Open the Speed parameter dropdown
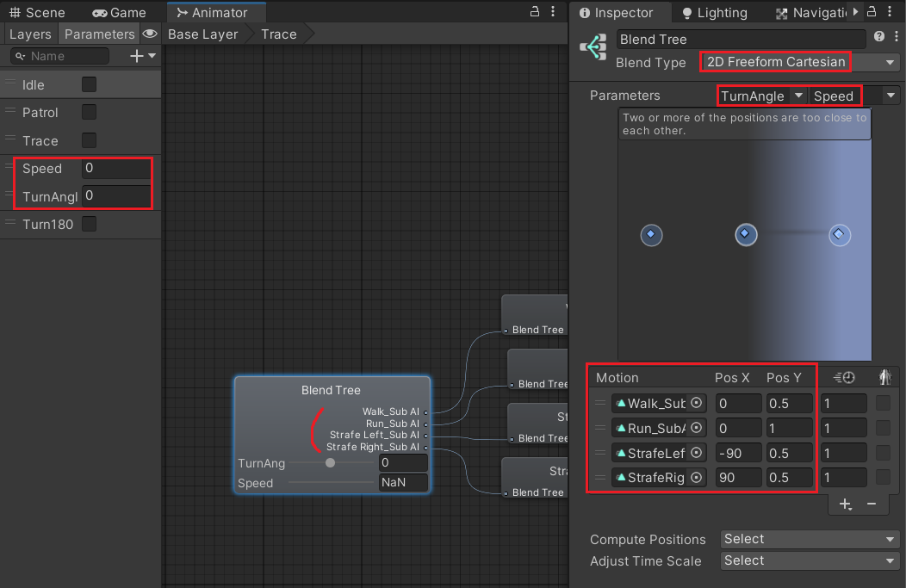The image size is (906, 588). (x=854, y=96)
